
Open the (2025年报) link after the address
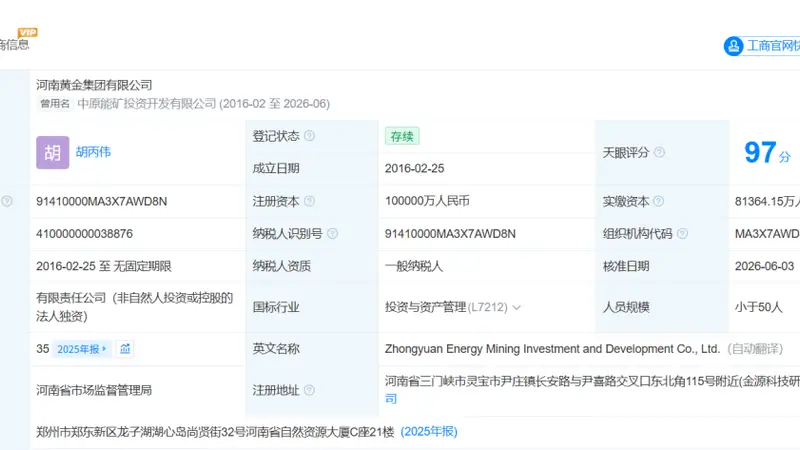[429, 432]
